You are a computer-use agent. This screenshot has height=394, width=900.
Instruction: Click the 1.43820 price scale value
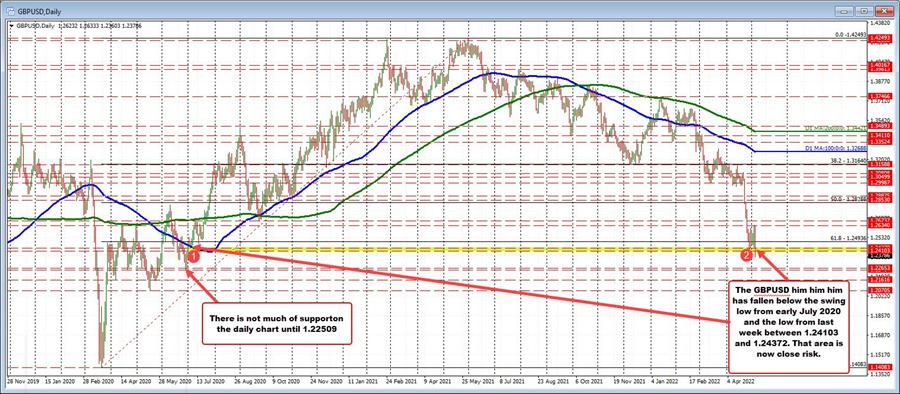point(881,23)
